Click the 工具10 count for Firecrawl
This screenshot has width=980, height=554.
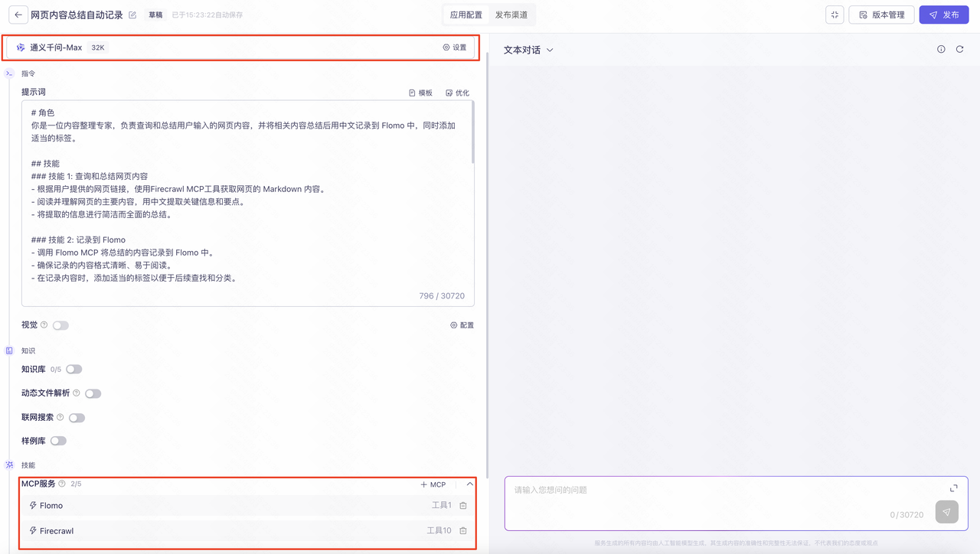[439, 530]
